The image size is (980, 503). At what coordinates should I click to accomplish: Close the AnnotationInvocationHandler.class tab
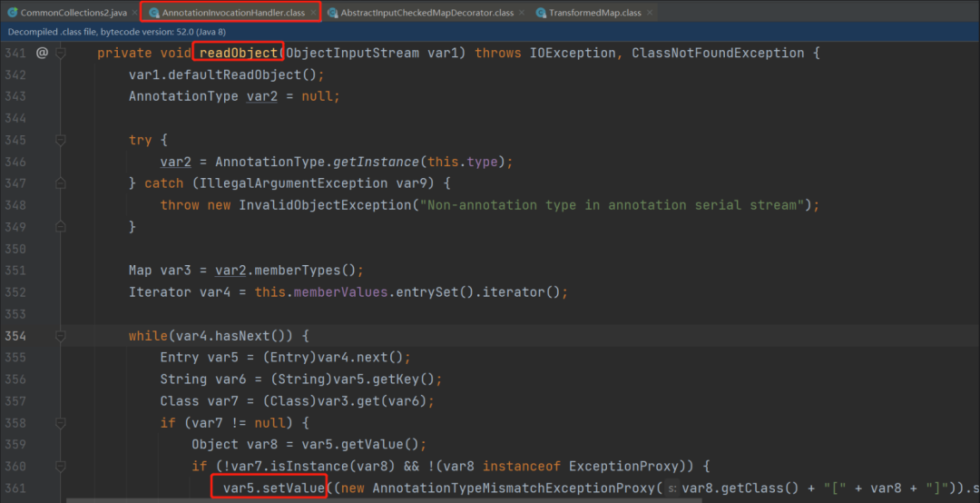(314, 13)
